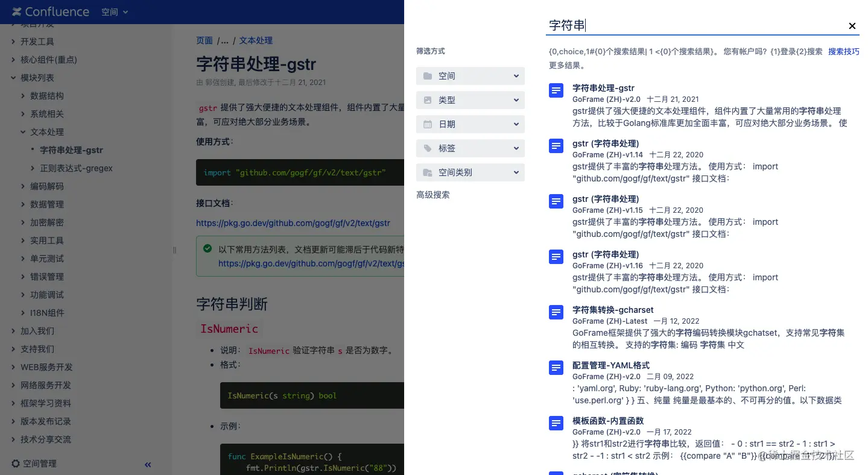Open gstr (字符串处理) result for v1.16
Viewport: 868px width, 475px height.
click(606, 254)
